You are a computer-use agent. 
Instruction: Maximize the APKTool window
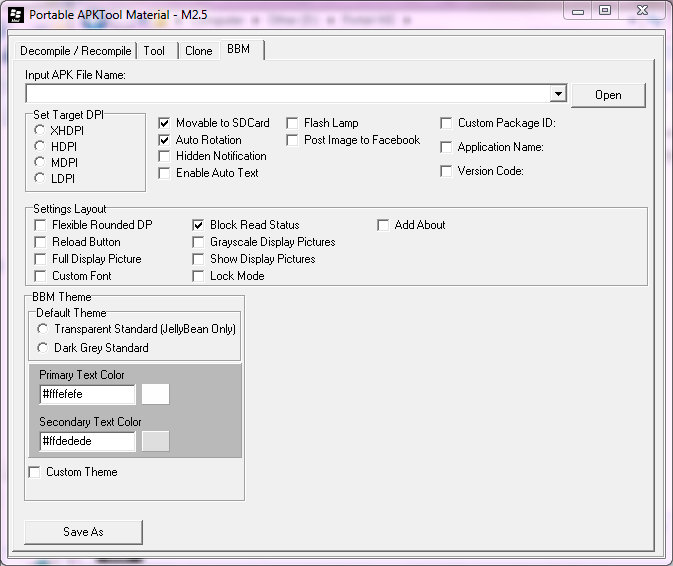pyautogui.click(x=605, y=11)
